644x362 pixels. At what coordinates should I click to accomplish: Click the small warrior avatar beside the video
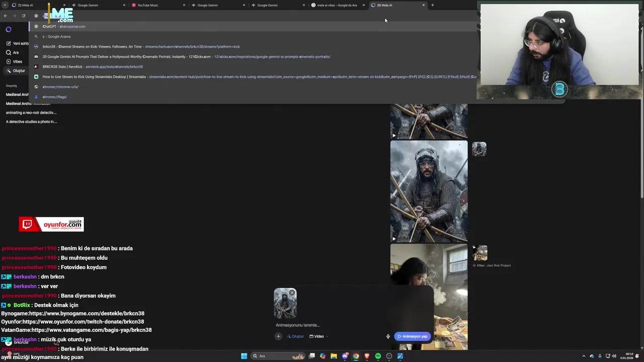click(x=479, y=149)
